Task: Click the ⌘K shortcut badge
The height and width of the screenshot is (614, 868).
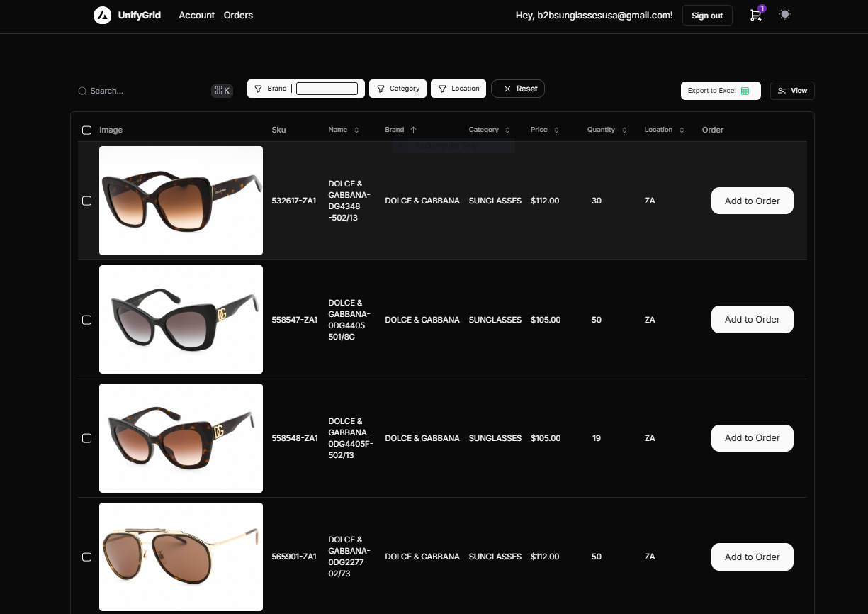Action: pos(222,91)
